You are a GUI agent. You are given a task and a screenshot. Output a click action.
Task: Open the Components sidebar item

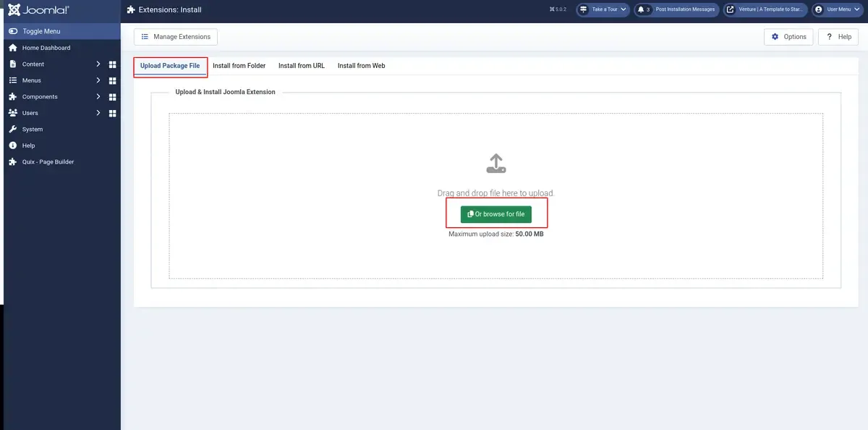pos(40,97)
